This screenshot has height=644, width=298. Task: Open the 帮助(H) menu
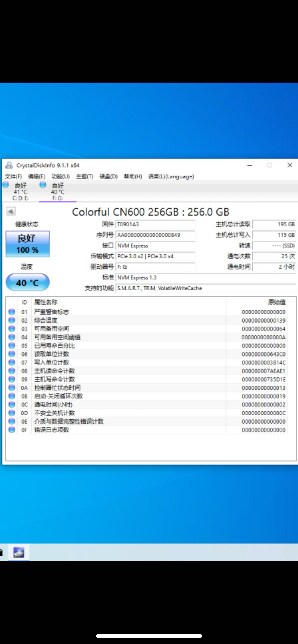tap(133, 177)
